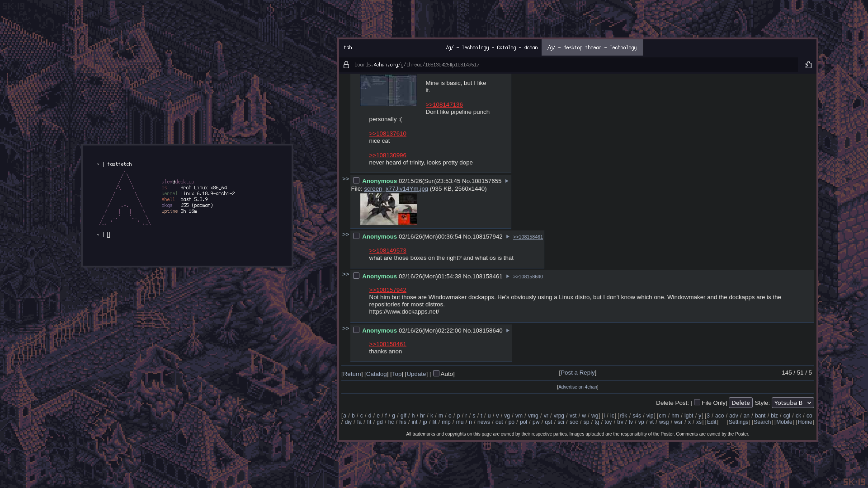Tick the File Only checkbox
This screenshot has width=868, height=488.
pyautogui.click(x=697, y=402)
